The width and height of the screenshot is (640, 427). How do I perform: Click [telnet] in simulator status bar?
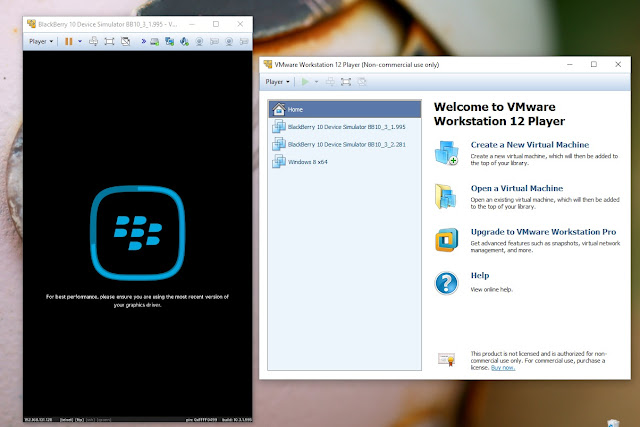(66, 420)
